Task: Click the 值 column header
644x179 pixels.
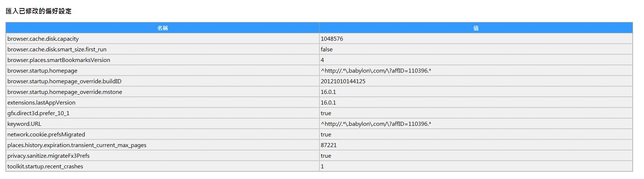Action: point(475,28)
